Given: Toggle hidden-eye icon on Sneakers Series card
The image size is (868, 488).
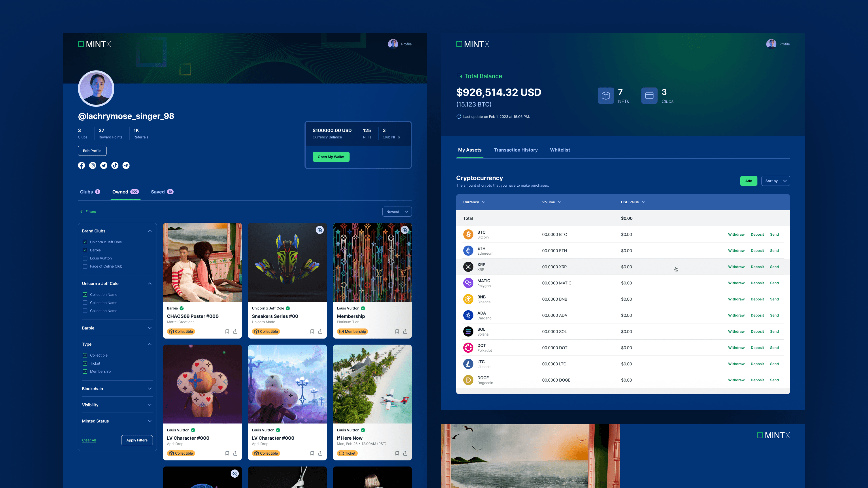Looking at the screenshot, I should pos(319,230).
